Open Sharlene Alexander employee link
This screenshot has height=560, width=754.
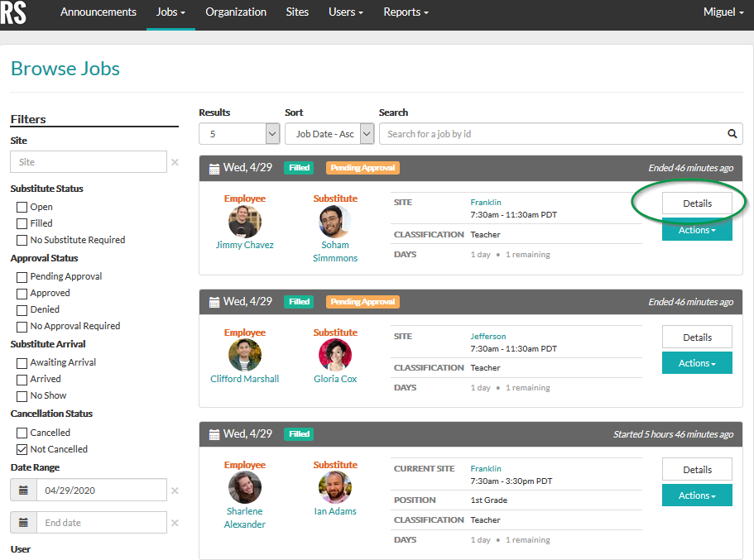[x=245, y=518]
